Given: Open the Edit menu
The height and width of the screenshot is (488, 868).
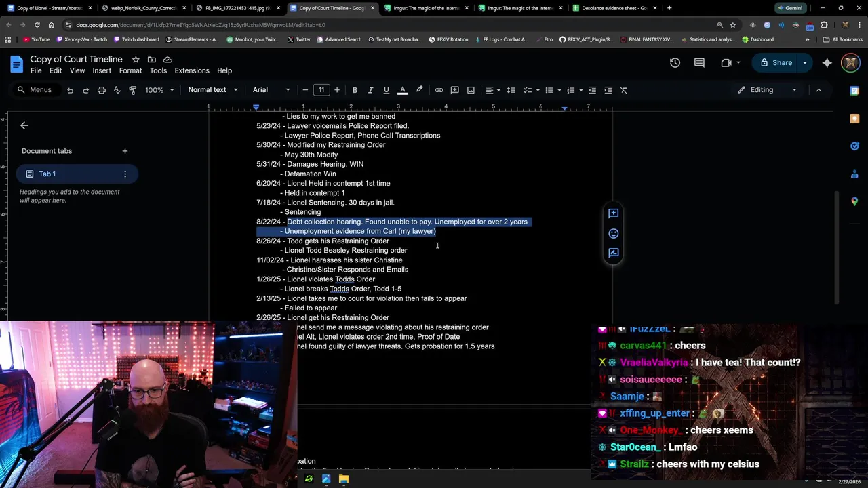Looking at the screenshot, I should [x=56, y=70].
